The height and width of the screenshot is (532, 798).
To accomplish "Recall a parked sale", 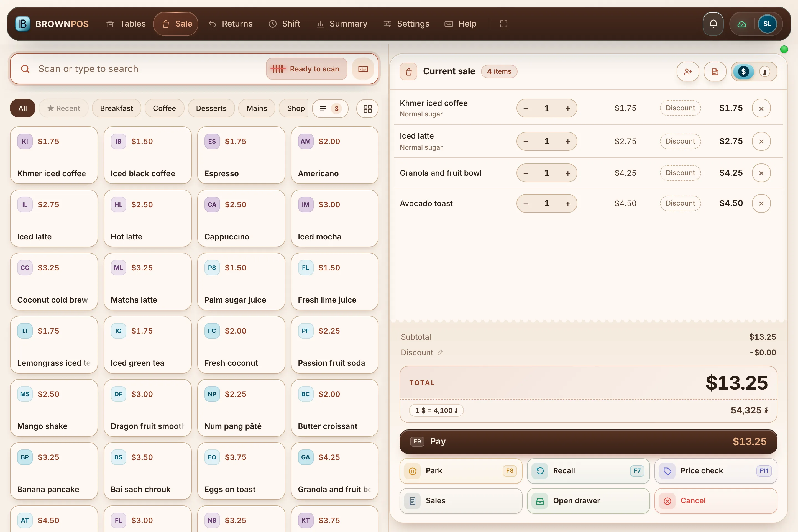I will pyautogui.click(x=588, y=471).
